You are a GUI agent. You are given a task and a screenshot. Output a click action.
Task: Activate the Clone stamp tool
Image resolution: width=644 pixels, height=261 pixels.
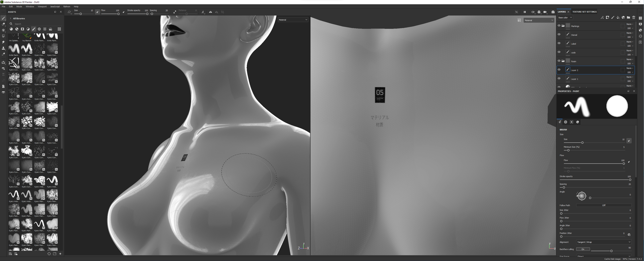[x=3, y=48]
